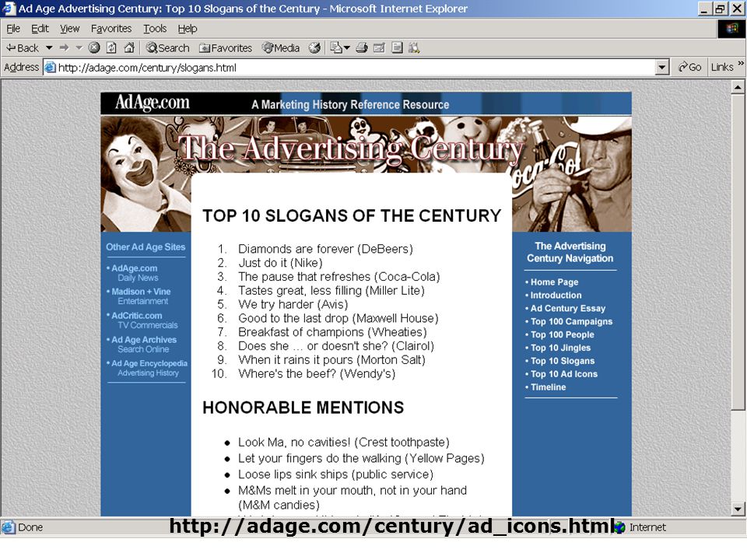Open AdAge.com Daily News link
This screenshot has width=747, height=560.
(135, 273)
